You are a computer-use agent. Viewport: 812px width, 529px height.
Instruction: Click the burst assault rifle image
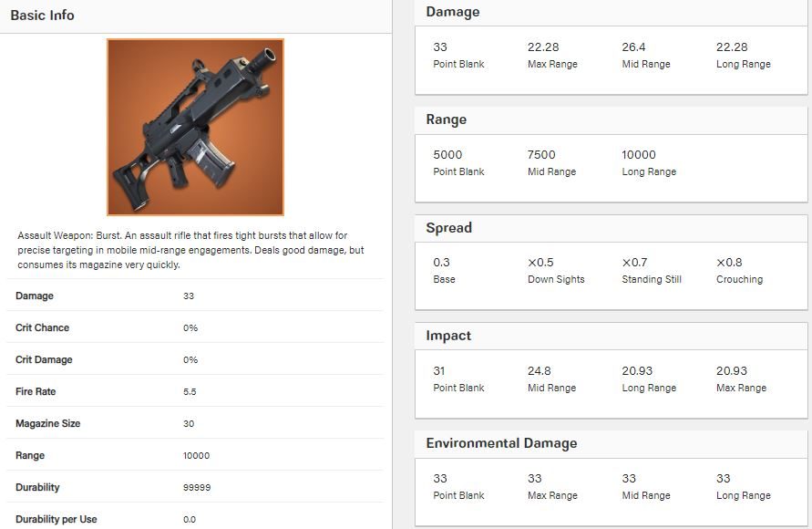195,127
